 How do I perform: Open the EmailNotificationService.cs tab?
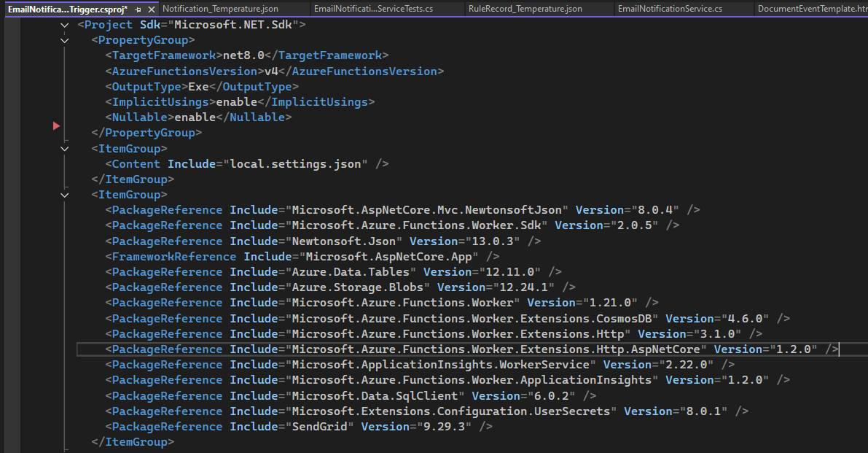pyautogui.click(x=670, y=9)
